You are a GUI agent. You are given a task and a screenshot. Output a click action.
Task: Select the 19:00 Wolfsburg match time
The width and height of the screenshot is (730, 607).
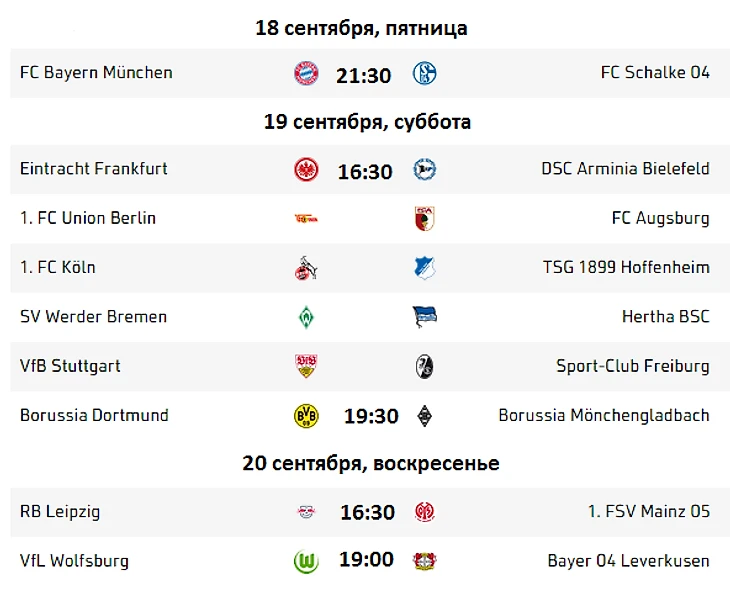coord(366,559)
